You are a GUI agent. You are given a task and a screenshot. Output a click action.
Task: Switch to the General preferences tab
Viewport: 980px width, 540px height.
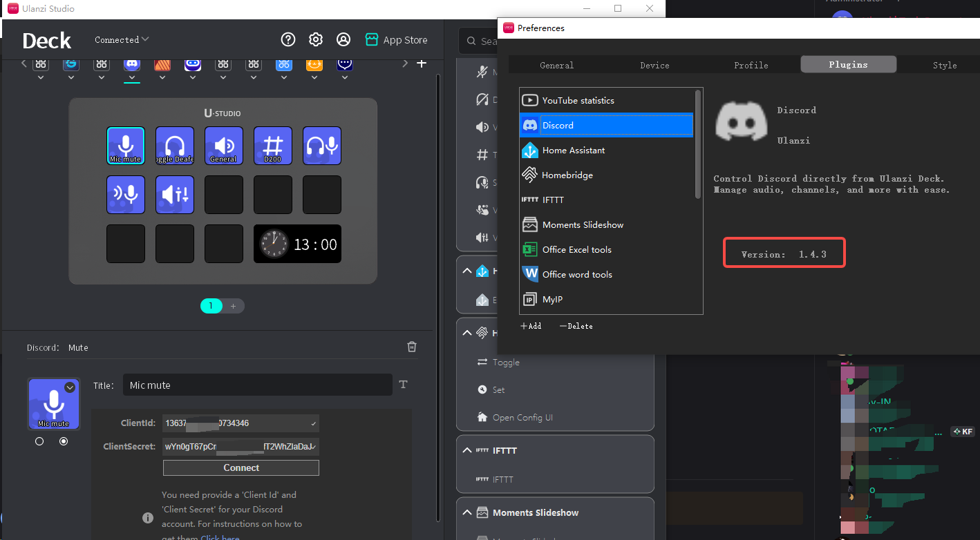pyautogui.click(x=556, y=65)
